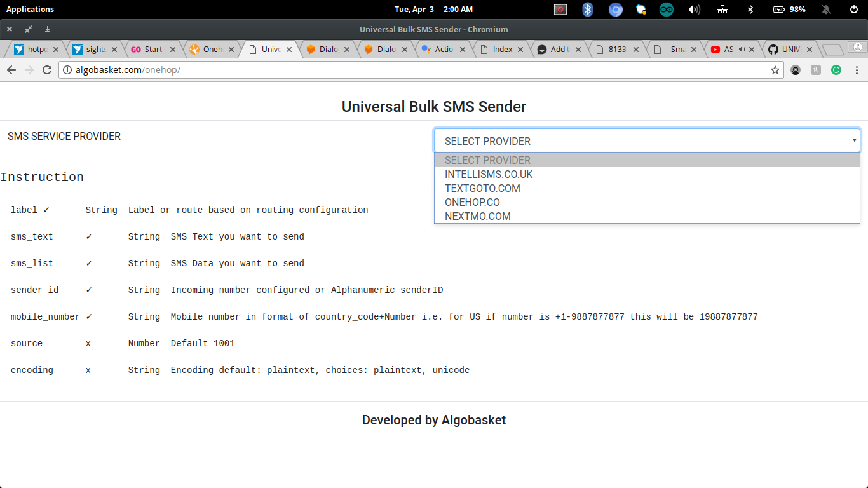Viewport: 868px width, 488px height.
Task: Select NEXTMO.COM from provider list
Action: pos(647,216)
